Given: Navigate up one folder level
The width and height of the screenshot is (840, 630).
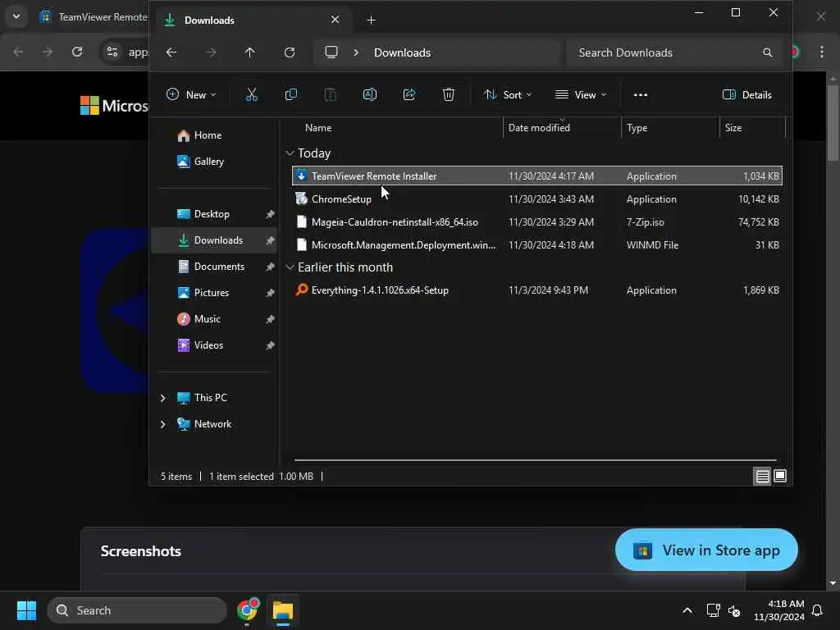Looking at the screenshot, I should click(x=250, y=52).
